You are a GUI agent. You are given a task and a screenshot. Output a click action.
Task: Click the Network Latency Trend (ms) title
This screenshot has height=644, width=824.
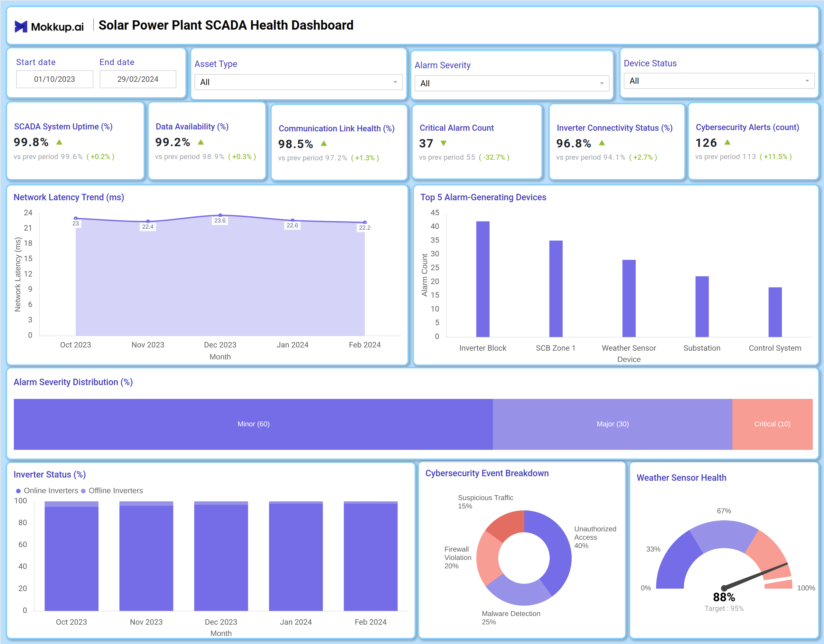click(x=69, y=197)
